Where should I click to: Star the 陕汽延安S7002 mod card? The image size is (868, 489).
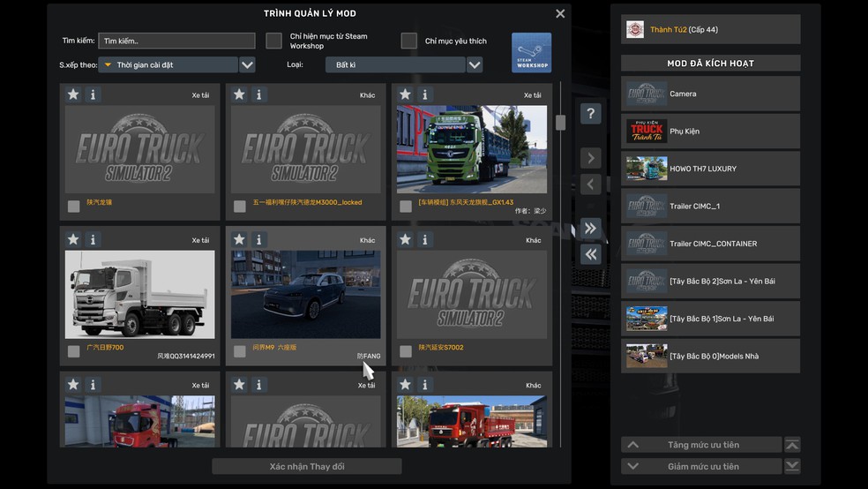[405, 240]
